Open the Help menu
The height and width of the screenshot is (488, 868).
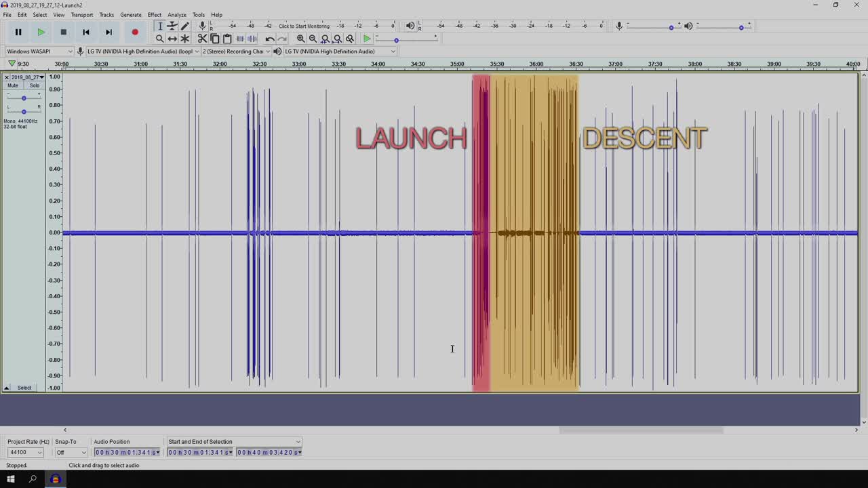pos(216,14)
